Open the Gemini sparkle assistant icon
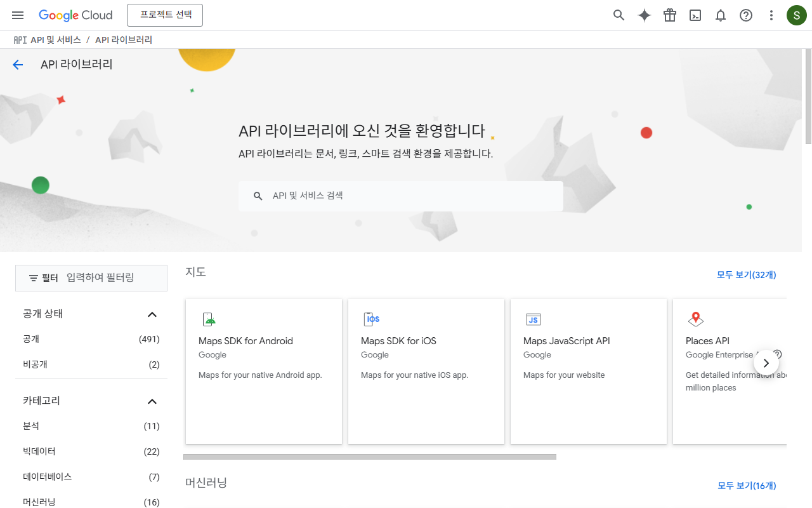The width and height of the screenshot is (812, 508). tap(645, 15)
